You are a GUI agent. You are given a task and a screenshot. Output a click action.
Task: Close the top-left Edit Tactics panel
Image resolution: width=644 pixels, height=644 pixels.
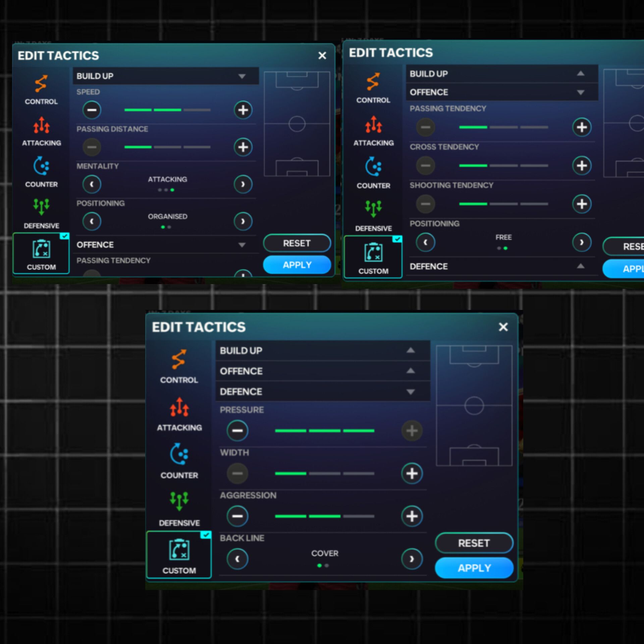coord(322,55)
